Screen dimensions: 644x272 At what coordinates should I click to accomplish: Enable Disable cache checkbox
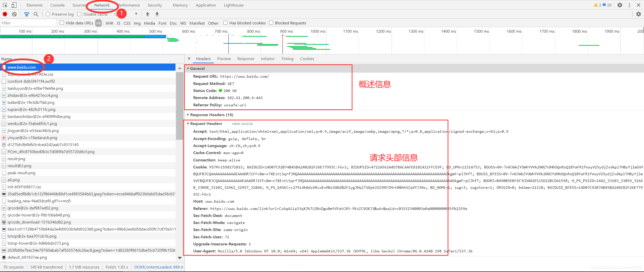[x=79, y=14]
